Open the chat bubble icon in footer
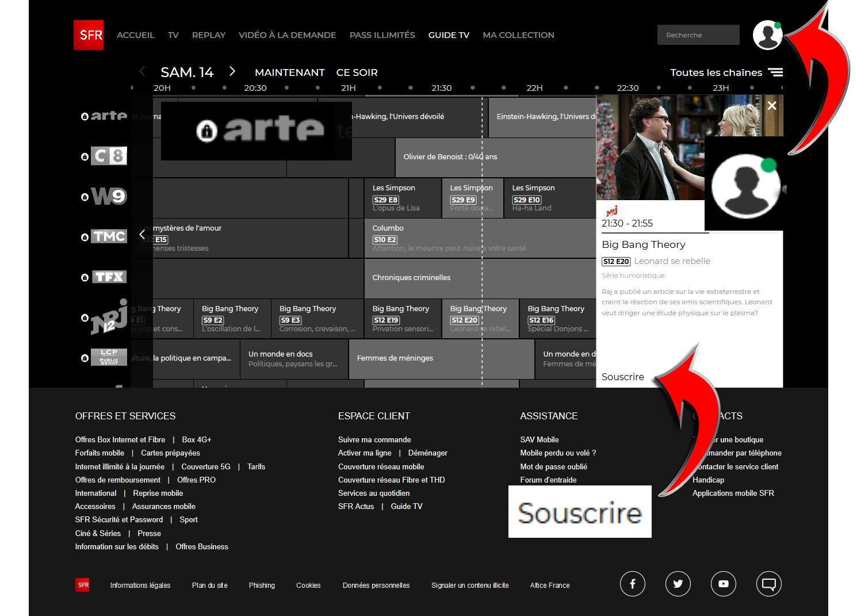The height and width of the screenshot is (616, 857). (x=768, y=584)
